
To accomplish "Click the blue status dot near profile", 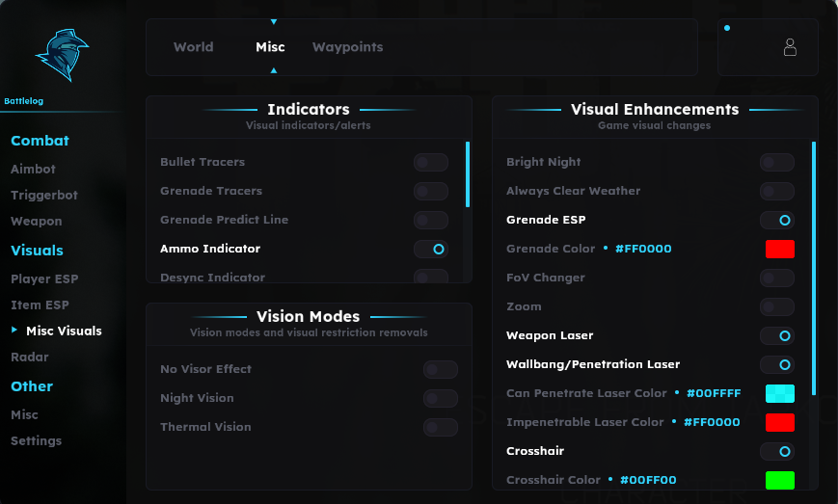I will tap(727, 28).
